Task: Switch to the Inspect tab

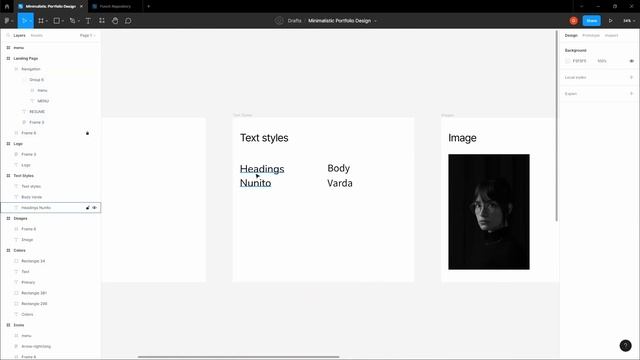Action: [611, 36]
